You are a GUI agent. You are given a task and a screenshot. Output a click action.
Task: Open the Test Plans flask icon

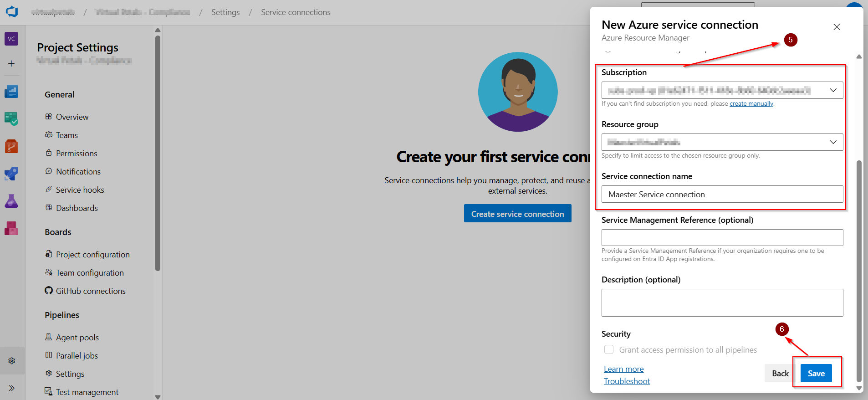pyautogui.click(x=11, y=201)
